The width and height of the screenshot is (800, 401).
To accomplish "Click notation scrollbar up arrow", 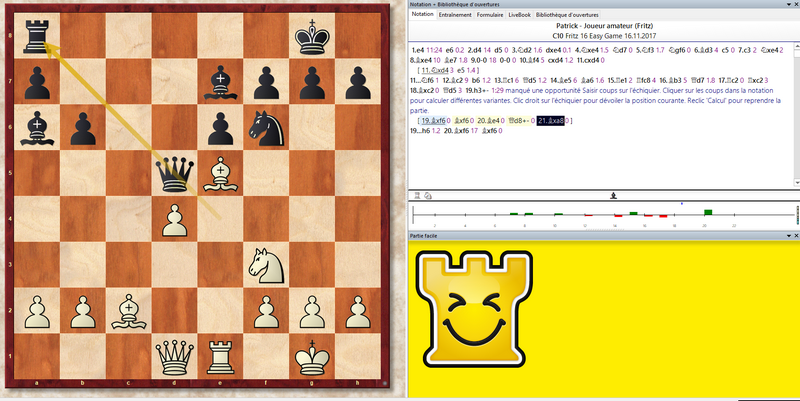I will 797,46.
